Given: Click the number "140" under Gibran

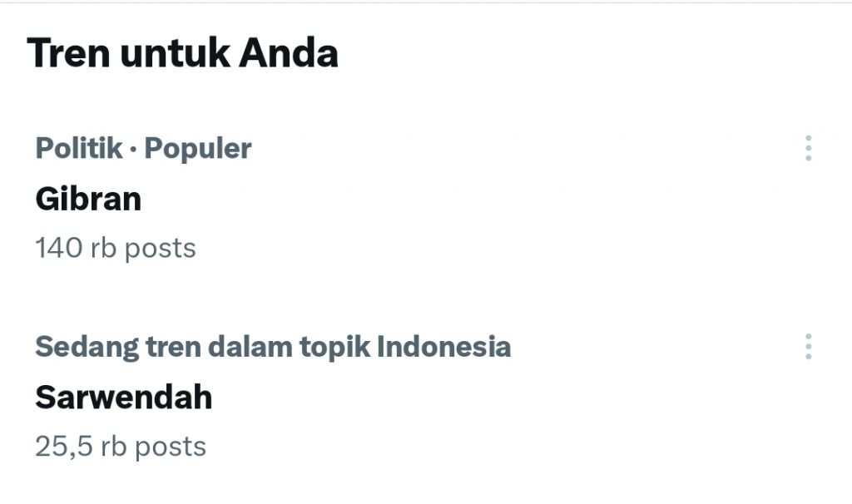Looking at the screenshot, I should [57, 248].
